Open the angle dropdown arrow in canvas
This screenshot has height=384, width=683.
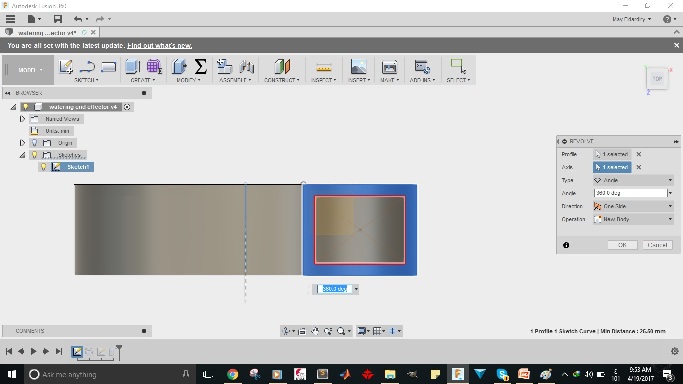(x=356, y=289)
